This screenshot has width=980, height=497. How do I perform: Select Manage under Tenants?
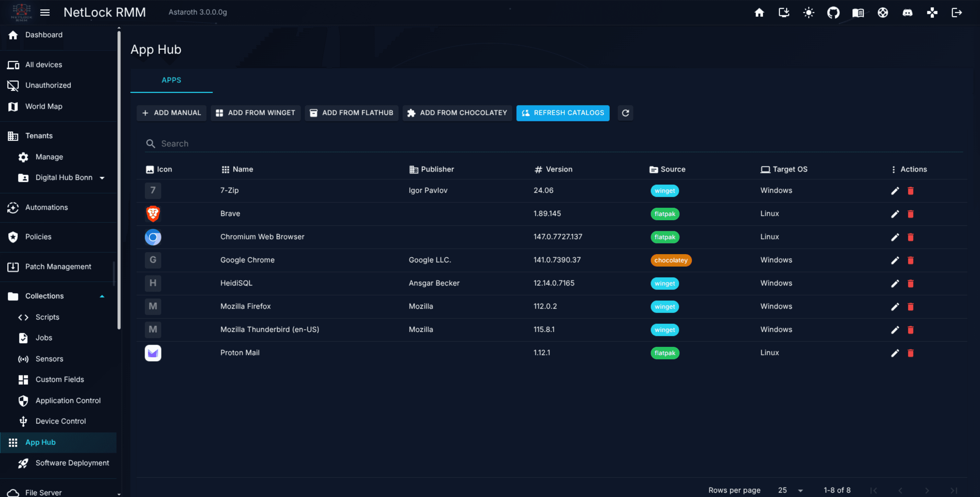click(x=58, y=157)
